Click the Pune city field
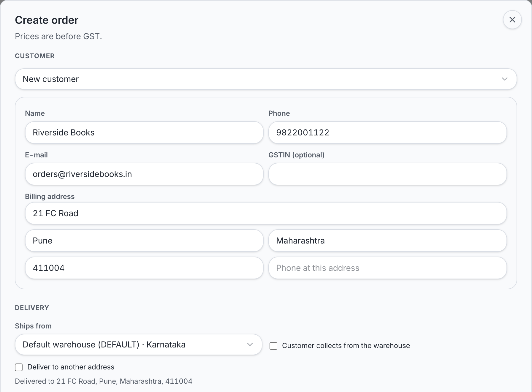The width and height of the screenshot is (532, 392). click(144, 241)
